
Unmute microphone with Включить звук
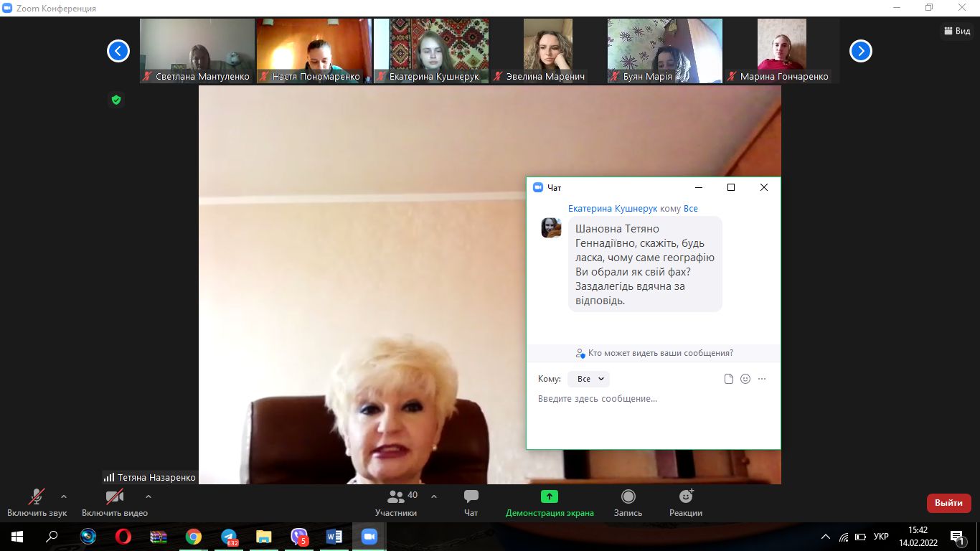[x=37, y=502]
